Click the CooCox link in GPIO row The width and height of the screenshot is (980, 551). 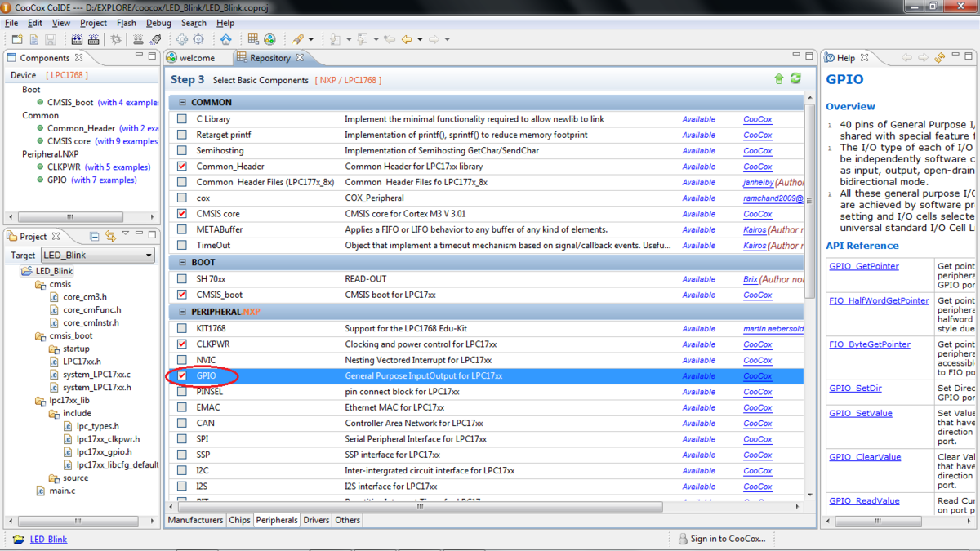(x=758, y=376)
